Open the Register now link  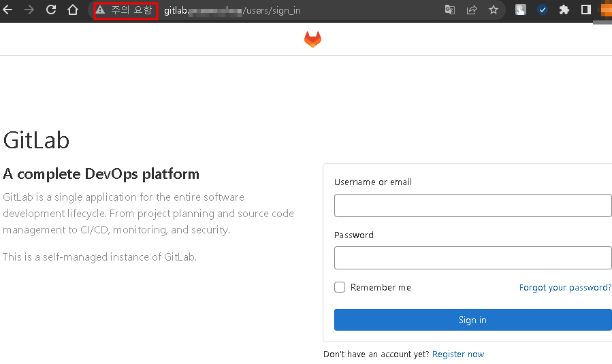[458, 354]
